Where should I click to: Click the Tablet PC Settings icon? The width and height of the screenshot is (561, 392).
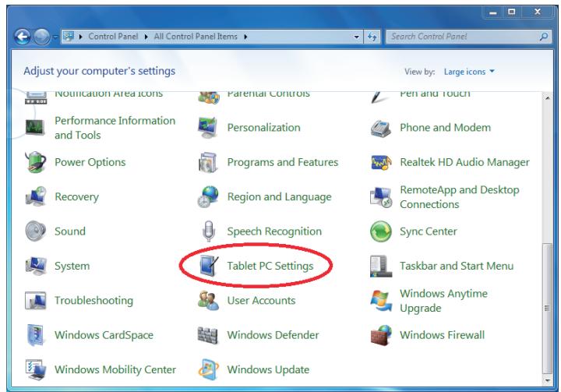tap(209, 266)
